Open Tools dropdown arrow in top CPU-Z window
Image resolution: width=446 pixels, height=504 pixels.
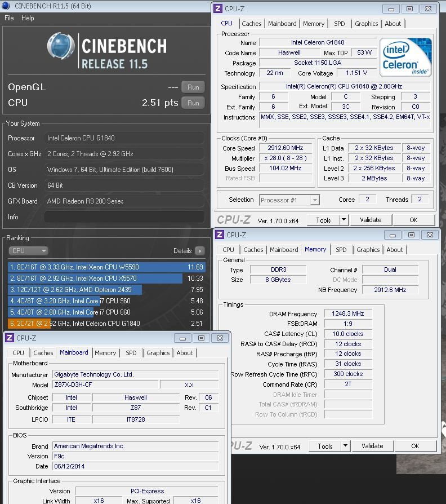tap(344, 220)
